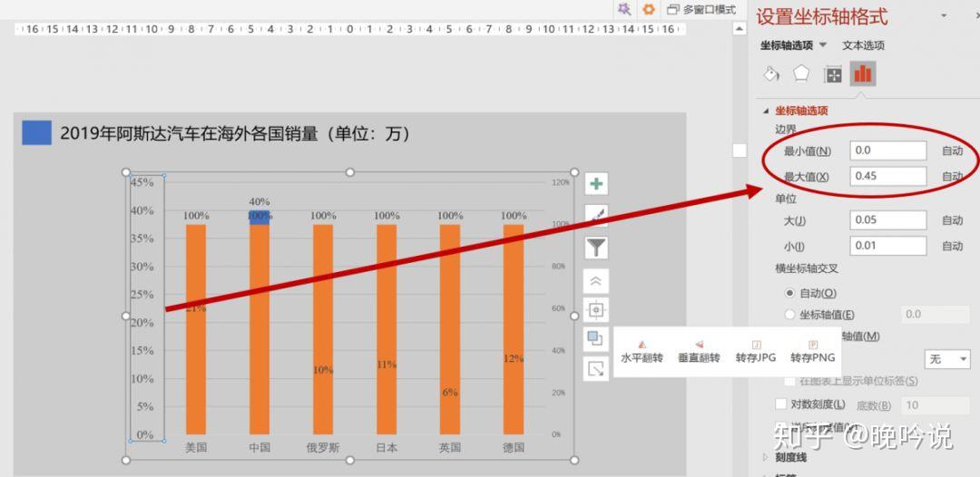Select the Axis Options bar chart icon

[863, 74]
